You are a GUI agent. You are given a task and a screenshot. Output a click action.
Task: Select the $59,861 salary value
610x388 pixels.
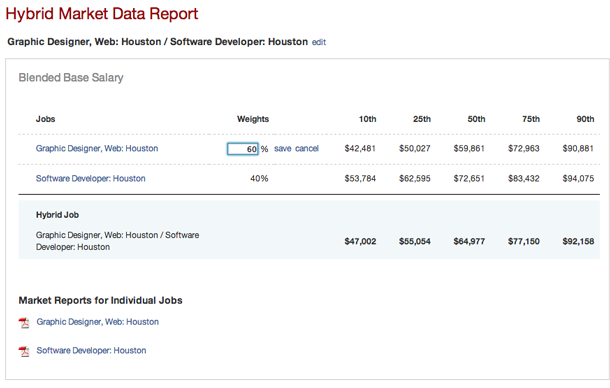(469, 148)
